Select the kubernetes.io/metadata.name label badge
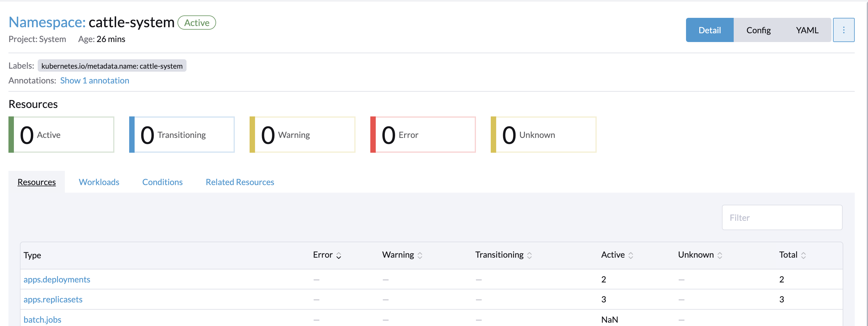Viewport: 868px width, 326px height. [x=112, y=66]
